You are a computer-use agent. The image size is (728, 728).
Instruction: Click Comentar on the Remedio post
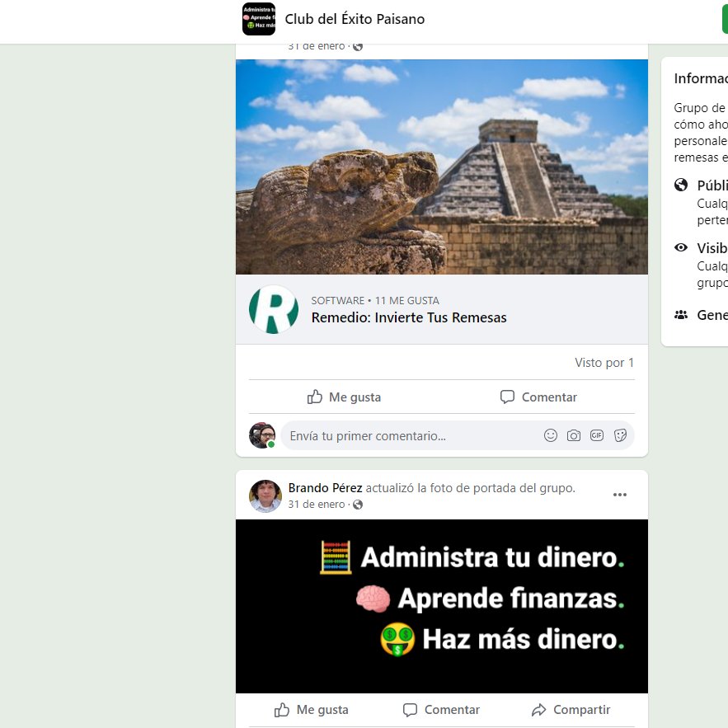click(538, 397)
